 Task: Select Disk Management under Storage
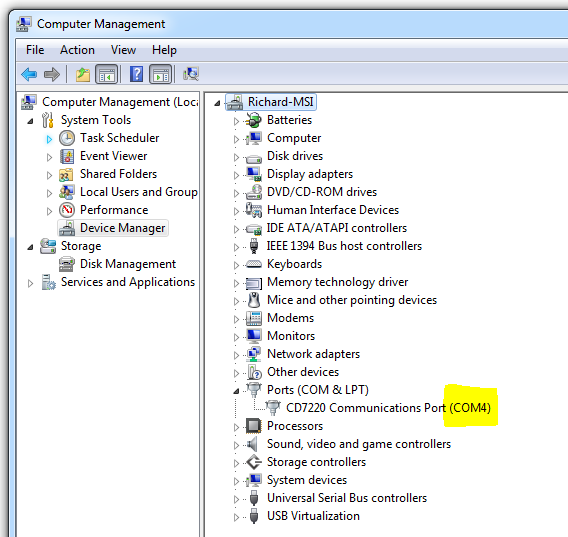[128, 264]
